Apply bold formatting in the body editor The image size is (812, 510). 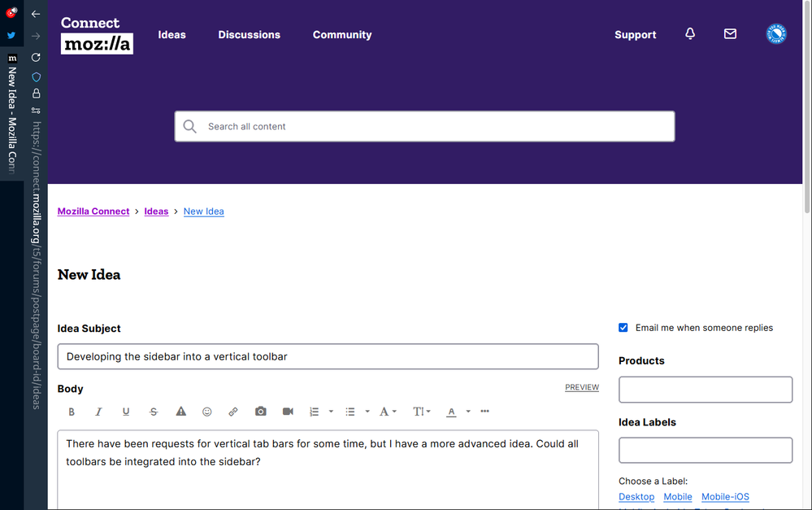point(72,412)
